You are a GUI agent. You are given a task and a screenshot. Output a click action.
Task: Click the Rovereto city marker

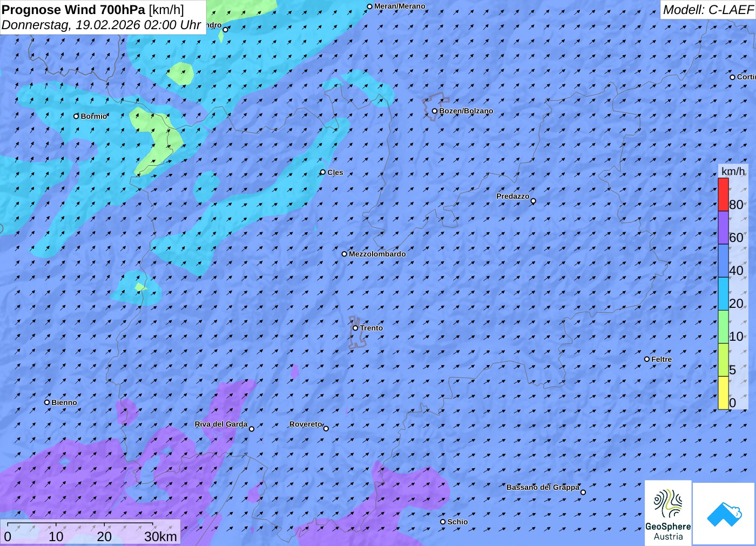click(326, 428)
